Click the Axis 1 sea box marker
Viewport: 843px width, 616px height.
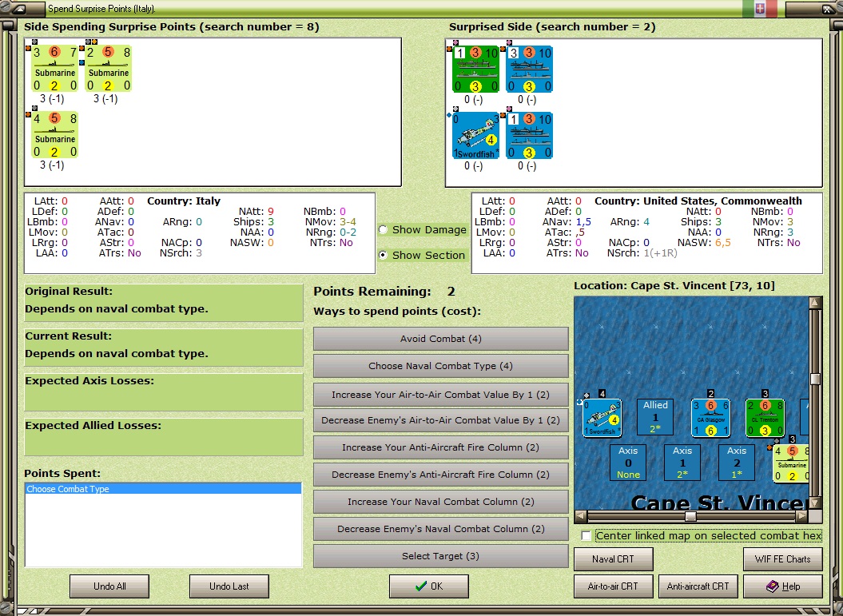682,463
